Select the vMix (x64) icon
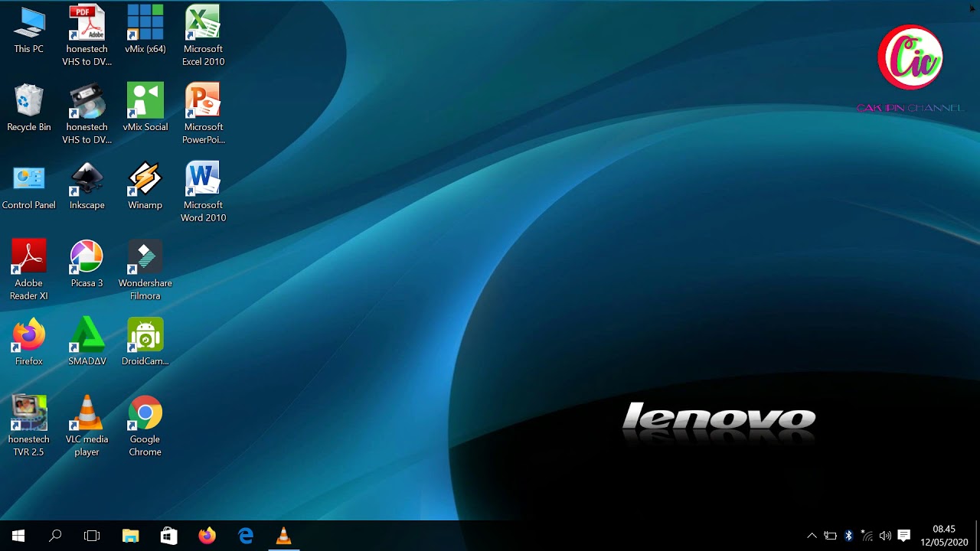The width and height of the screenshot is (980, 551). pyautogui.click(x=145, y=31)
